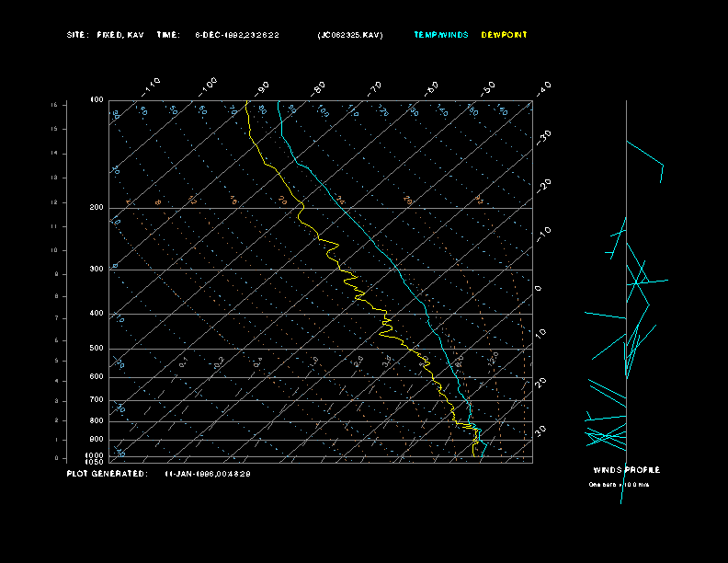Click the WINDS PROFILE title
Image resolution: width=728 pixels, height=563 pixels.
[626, 470]
